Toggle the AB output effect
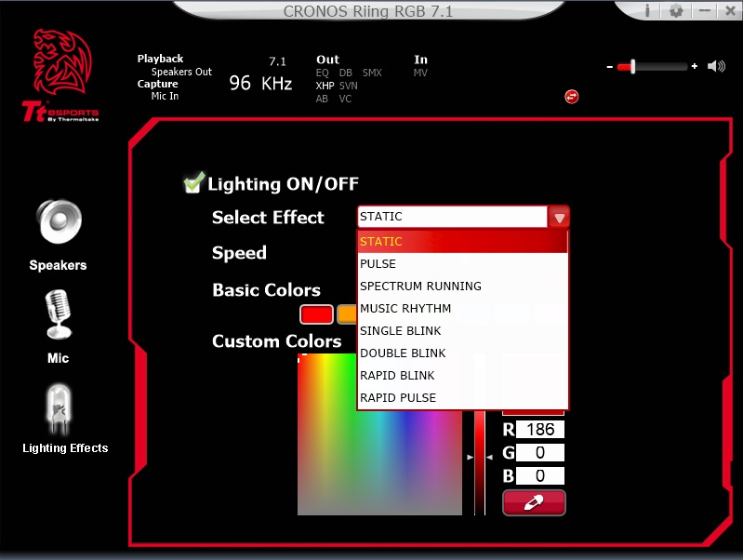Image resolution: width=743 pixels, height=560 pixels. click(x=322, y=99)
